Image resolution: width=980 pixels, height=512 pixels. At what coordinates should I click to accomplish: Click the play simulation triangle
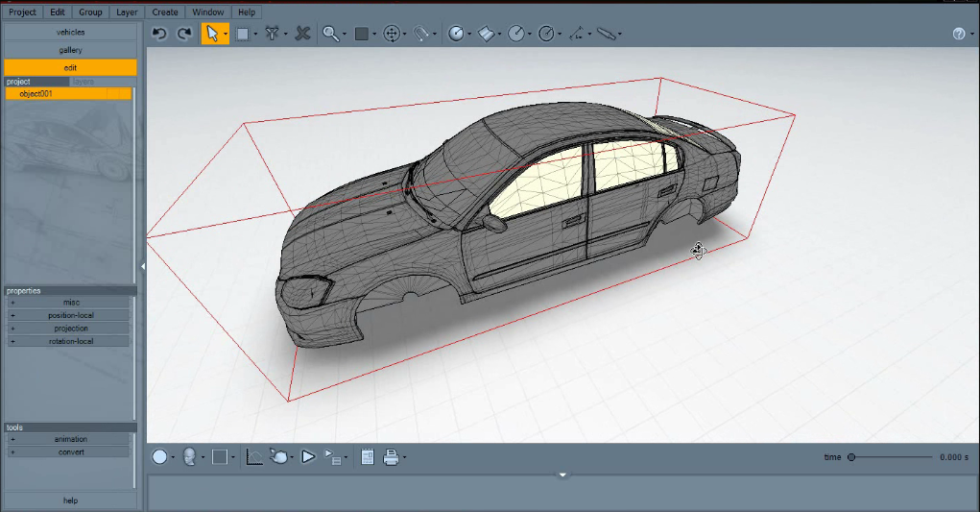point(308,457)
